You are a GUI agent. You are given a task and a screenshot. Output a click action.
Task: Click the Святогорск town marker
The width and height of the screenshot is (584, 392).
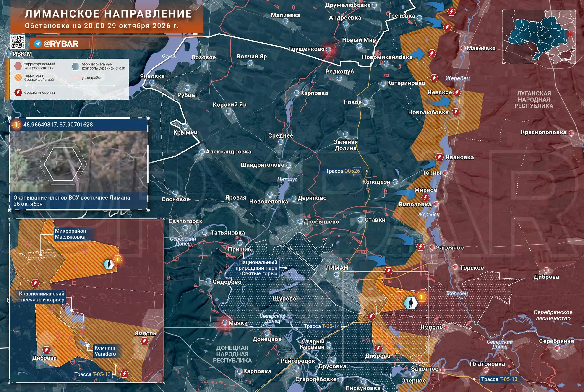tap(185, 228)
